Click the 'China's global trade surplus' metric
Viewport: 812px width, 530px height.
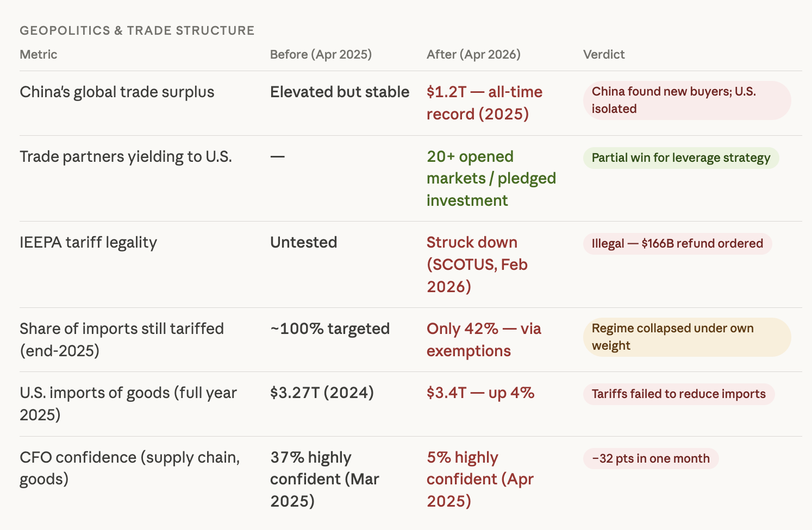(x=117, y=92)
